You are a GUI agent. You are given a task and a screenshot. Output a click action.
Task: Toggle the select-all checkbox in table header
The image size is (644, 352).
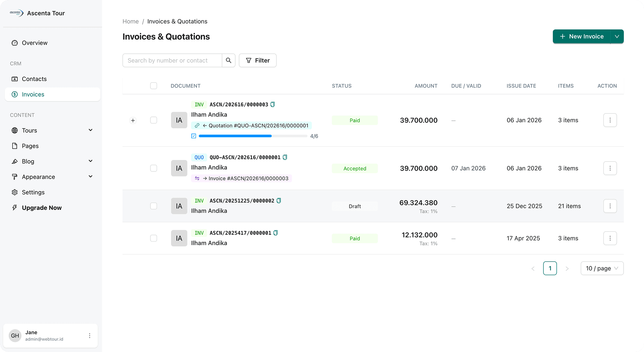[x=154, y=86]
